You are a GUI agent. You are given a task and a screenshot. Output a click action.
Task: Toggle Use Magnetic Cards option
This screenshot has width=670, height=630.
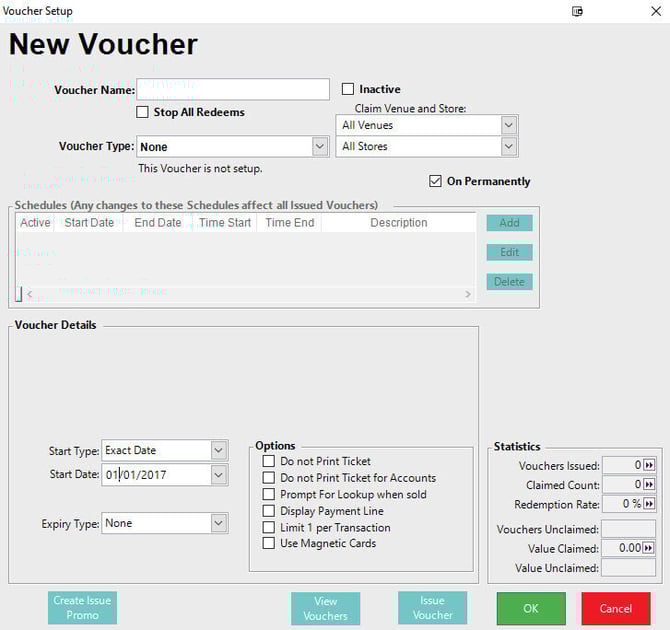click(269, 543)
